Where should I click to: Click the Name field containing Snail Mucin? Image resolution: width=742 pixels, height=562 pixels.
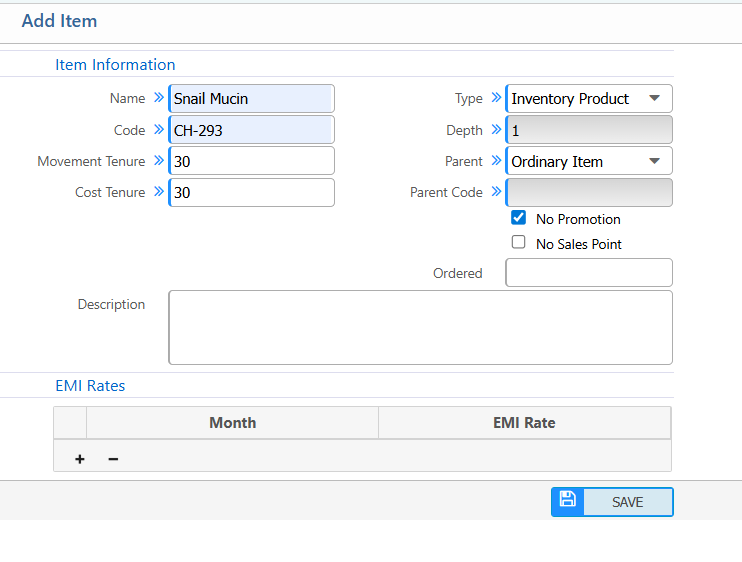pyautogui.click(x=251, y=99)
